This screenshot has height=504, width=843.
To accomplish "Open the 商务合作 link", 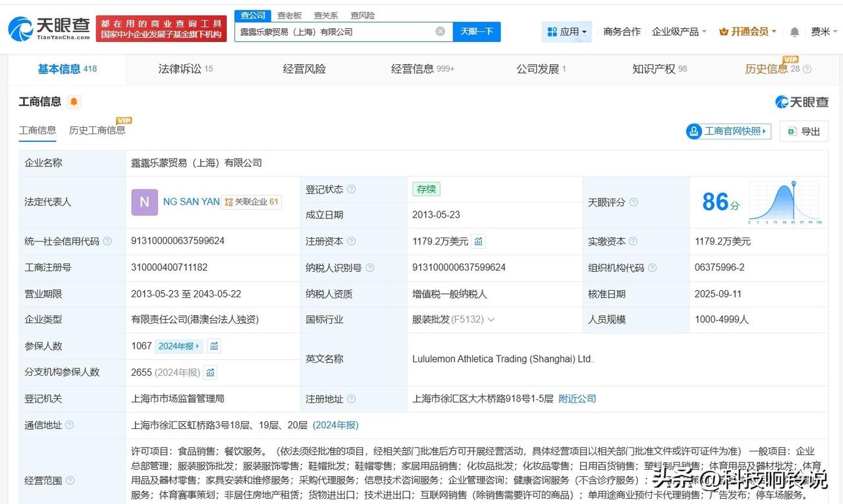I will point(622,32).
